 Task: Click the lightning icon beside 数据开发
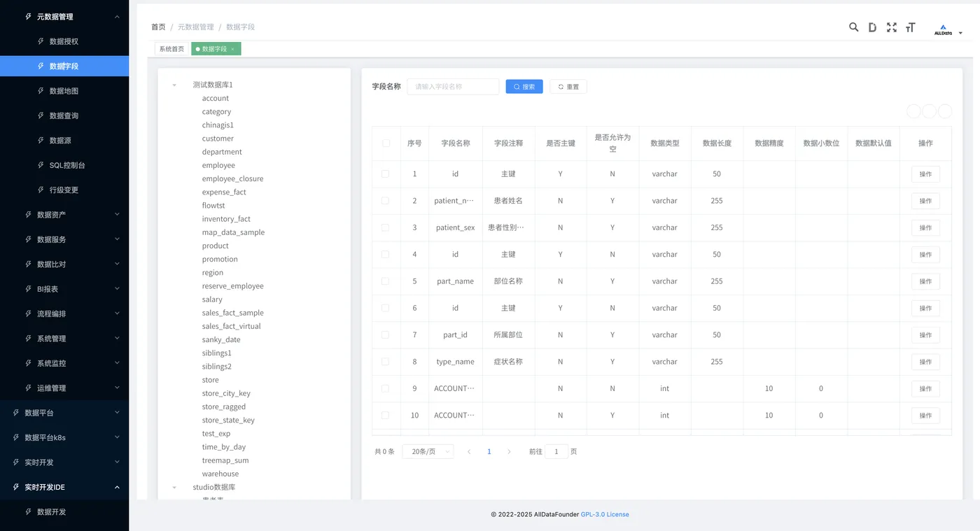28,511
